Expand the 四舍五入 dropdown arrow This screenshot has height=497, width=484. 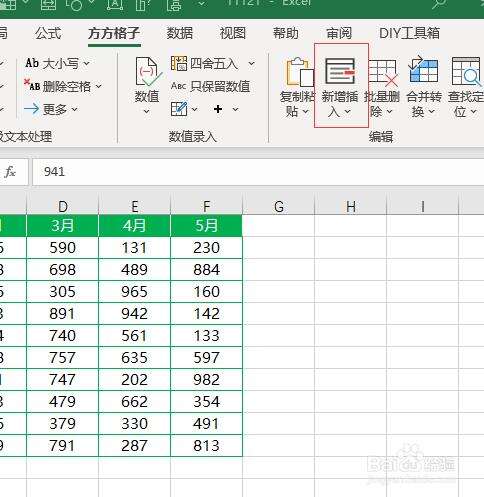tap(252, 63)
